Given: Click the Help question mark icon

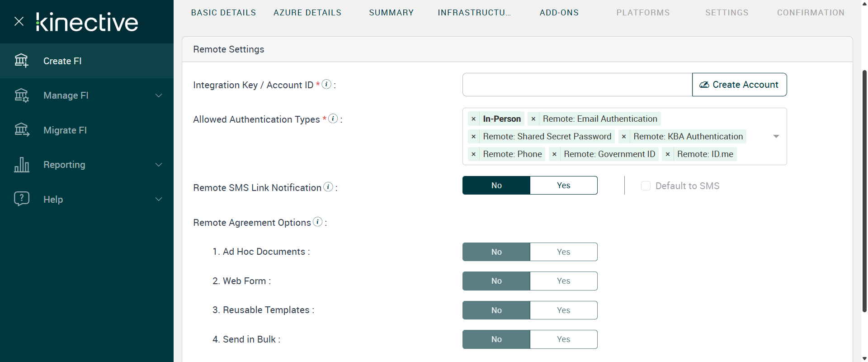Looking at the screenshot, I should [x=21, y=199].
